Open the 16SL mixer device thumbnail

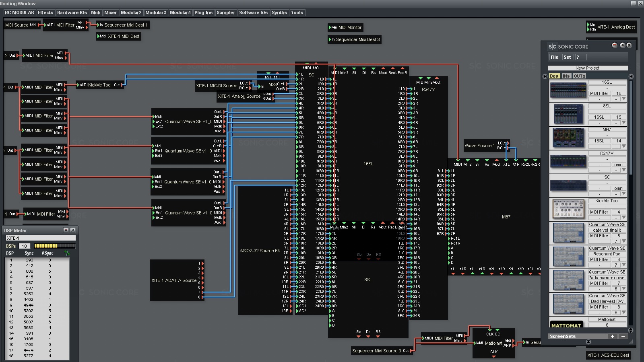[x=568, y=90]
